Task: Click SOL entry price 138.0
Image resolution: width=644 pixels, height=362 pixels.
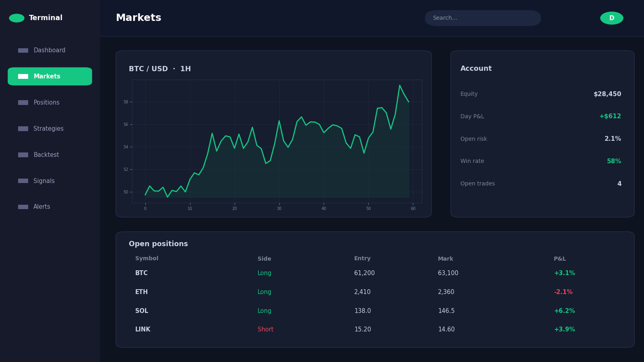Action: pyautogui.click(x=363, y=311)
